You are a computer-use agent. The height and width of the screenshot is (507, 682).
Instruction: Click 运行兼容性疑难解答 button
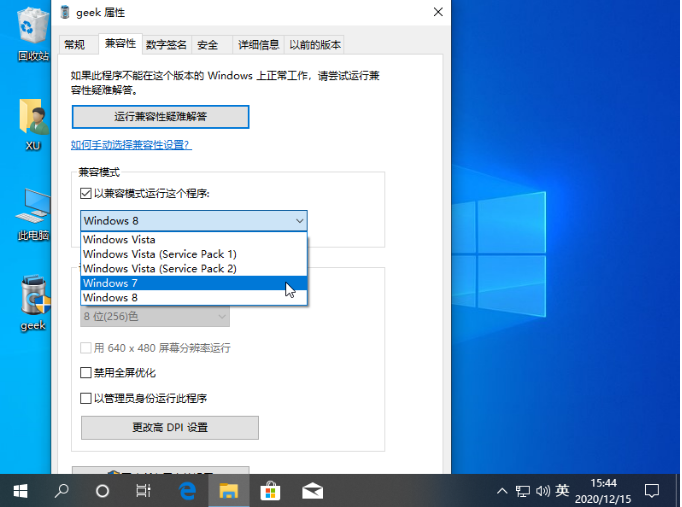pos(160,117)
